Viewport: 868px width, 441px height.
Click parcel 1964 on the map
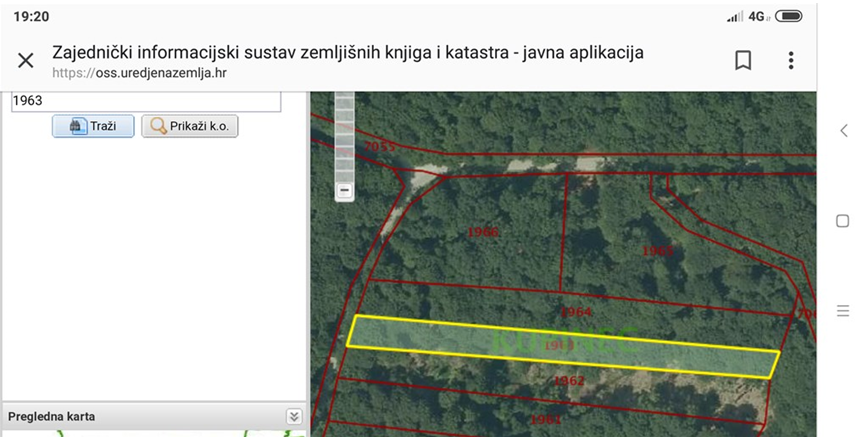click(576, 312)
